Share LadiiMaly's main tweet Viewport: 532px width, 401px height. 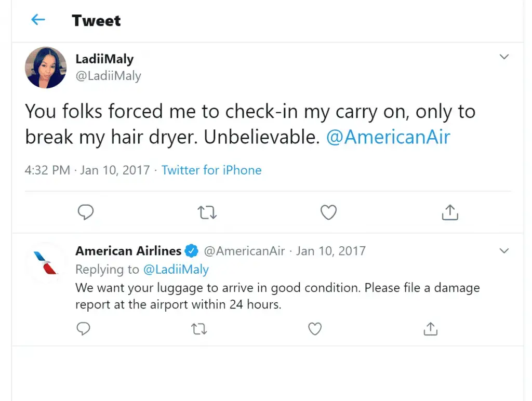point(449,212)
